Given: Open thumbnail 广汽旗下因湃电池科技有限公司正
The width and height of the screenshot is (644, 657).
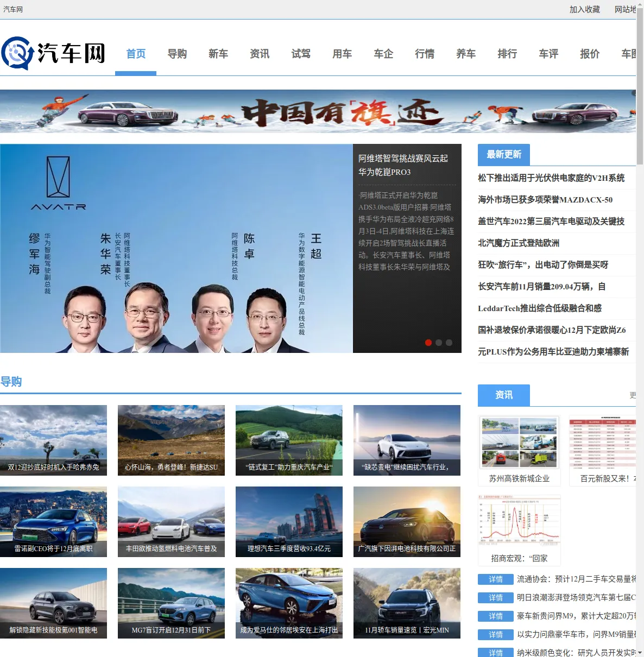Looking at the screenshot, I should [407, 522].
